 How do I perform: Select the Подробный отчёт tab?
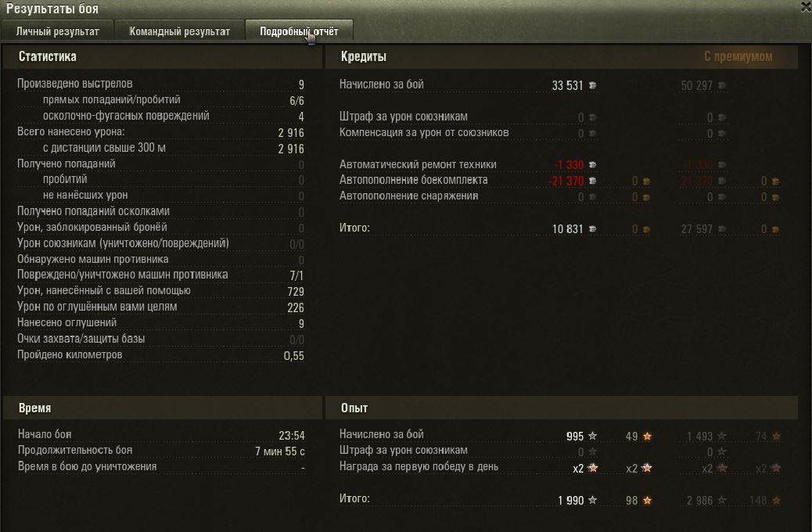coord(299,31)
